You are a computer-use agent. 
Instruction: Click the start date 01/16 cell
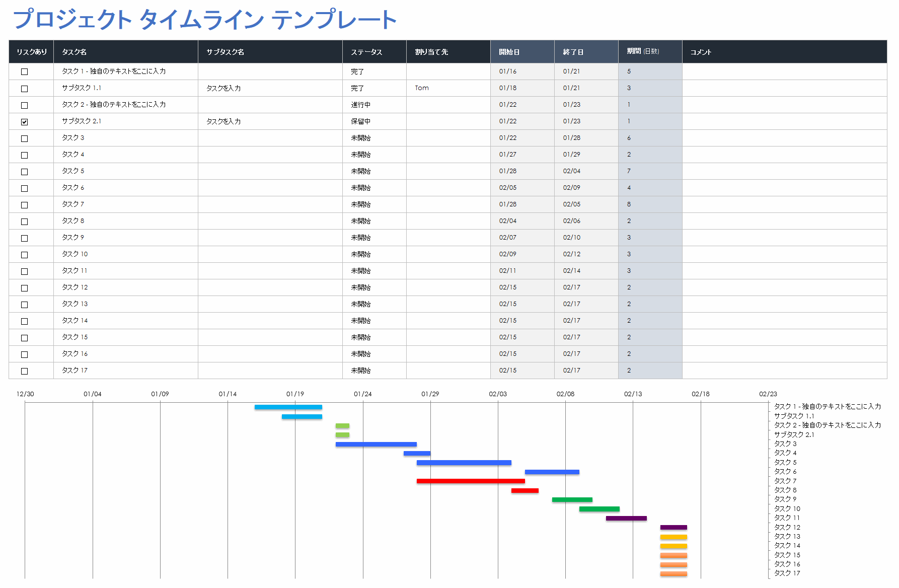[x=522, y=71]
